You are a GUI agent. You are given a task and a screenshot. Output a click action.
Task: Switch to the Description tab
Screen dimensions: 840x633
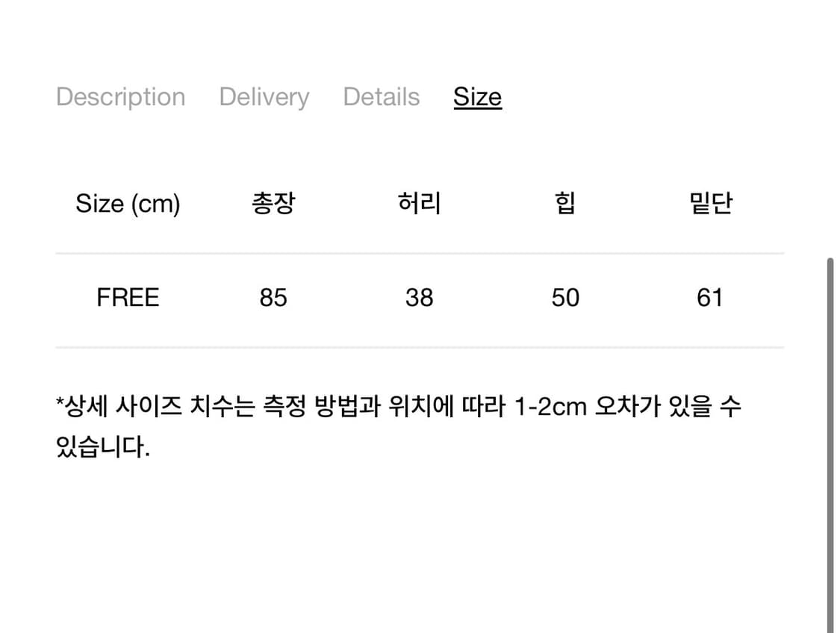click(120, 96)
